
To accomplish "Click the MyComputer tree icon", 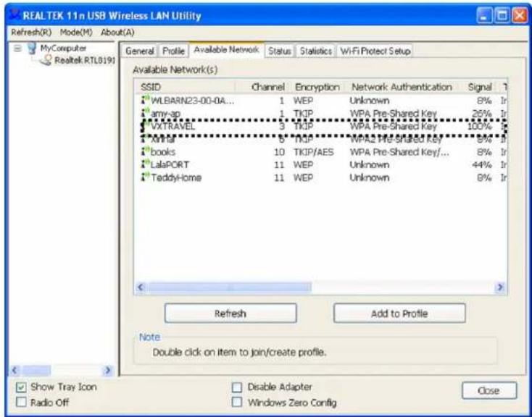I will (32, 48).
